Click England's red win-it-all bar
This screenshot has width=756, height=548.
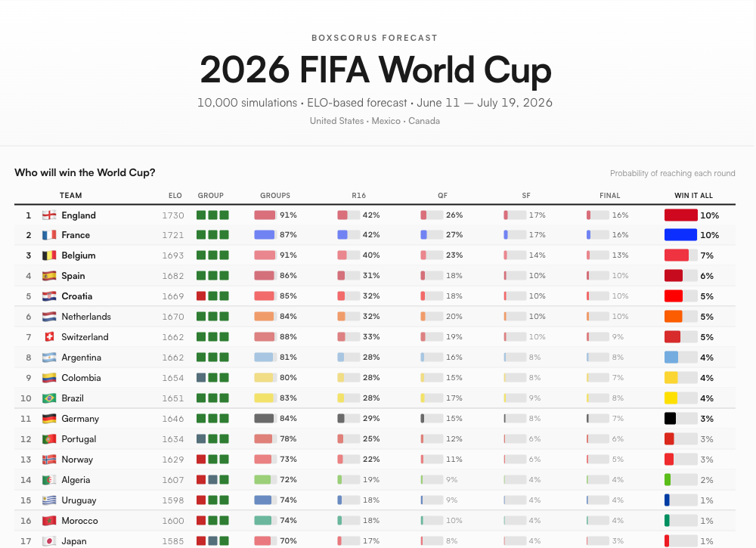click(x=680, y=215)
